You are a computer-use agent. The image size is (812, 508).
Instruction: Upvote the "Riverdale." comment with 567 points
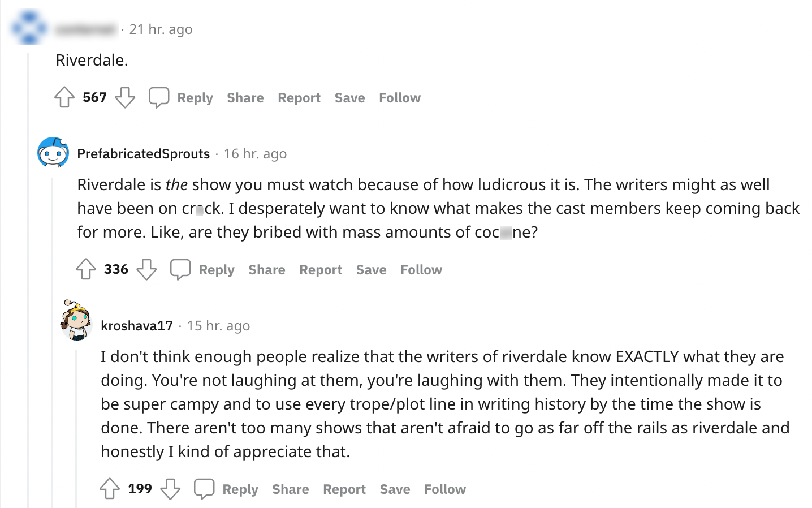(64, 97)
